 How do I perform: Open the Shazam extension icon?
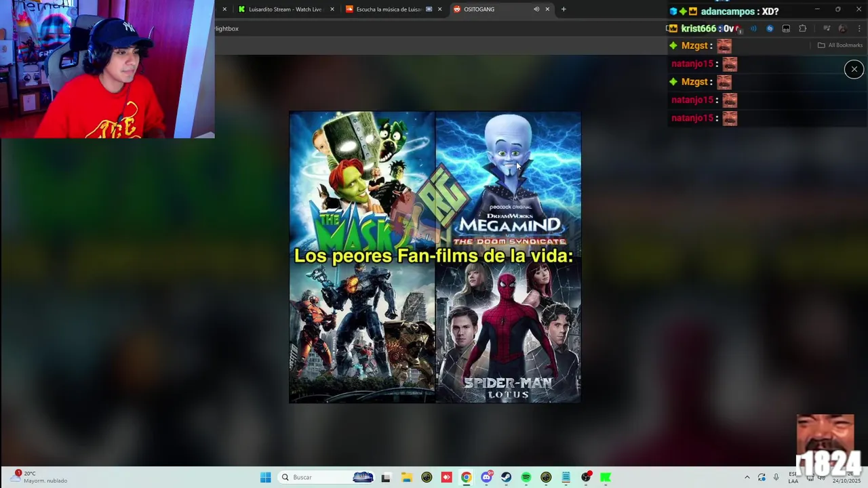(770, 28)
